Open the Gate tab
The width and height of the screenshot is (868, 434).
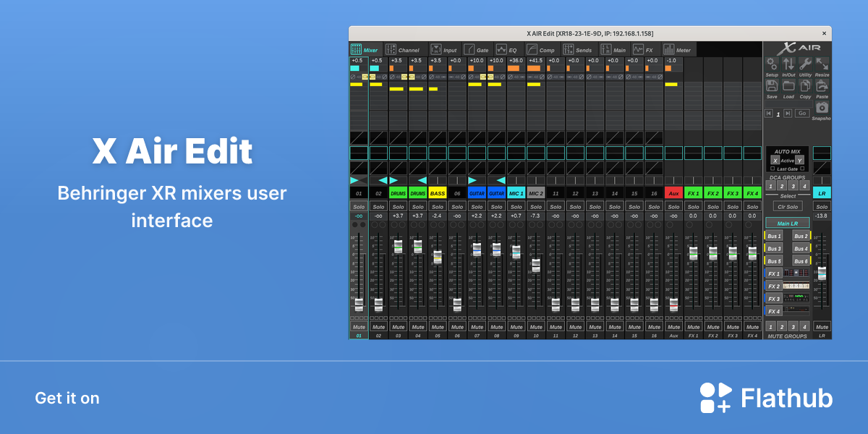coord(476,50)
